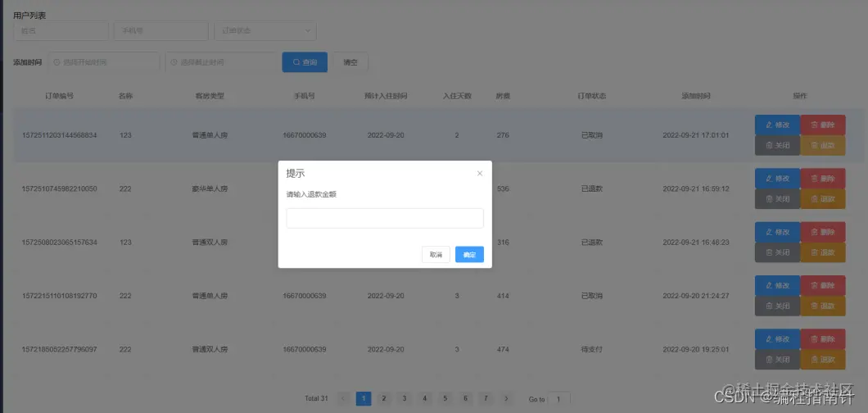This screenshot has height=413, width=868.
Task: Select pagination page 2
Action: [x=383, y=398]
